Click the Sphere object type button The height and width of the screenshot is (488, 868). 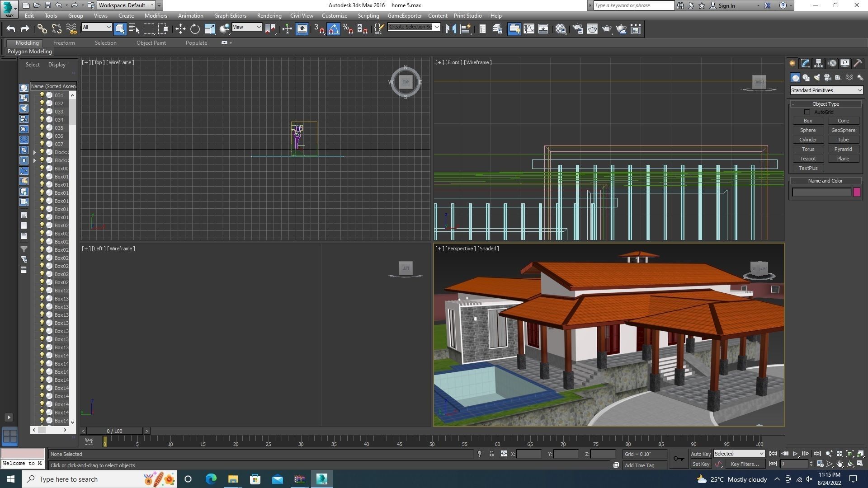click(808, 131)
